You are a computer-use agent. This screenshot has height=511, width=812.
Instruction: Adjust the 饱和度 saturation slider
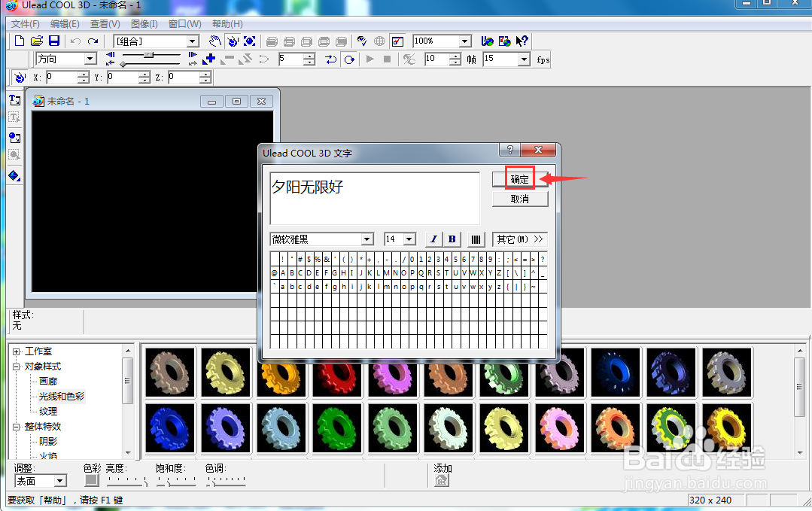coord(176,482)
